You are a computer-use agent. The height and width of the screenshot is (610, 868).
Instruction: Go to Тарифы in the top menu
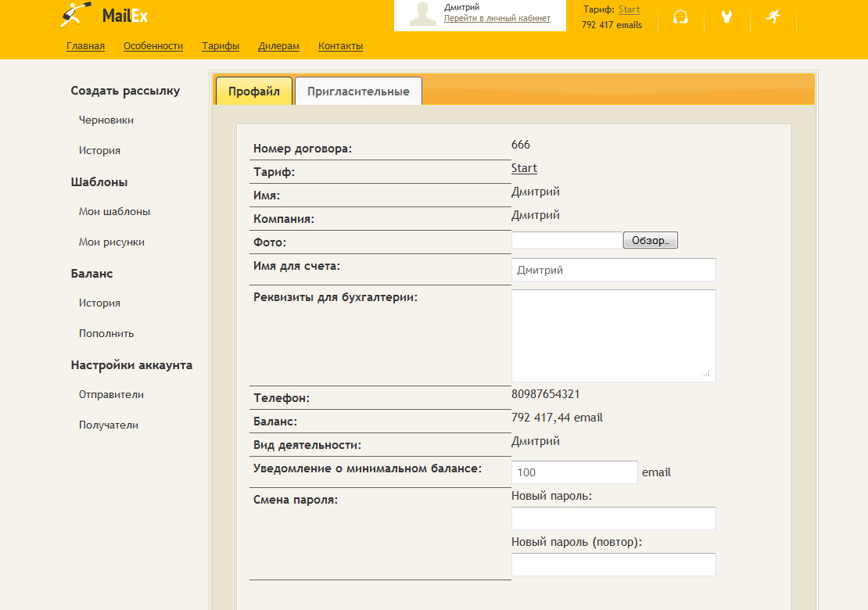221,46
